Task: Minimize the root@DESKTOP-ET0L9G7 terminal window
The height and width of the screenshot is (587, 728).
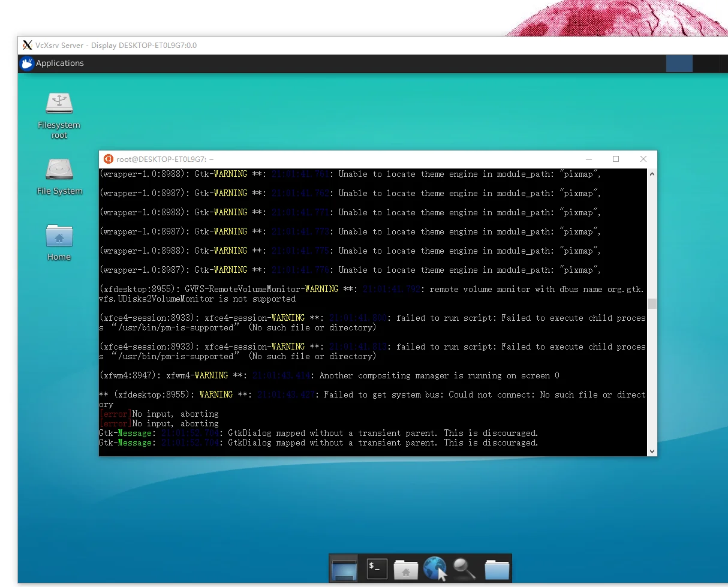Action: [589, 159]
